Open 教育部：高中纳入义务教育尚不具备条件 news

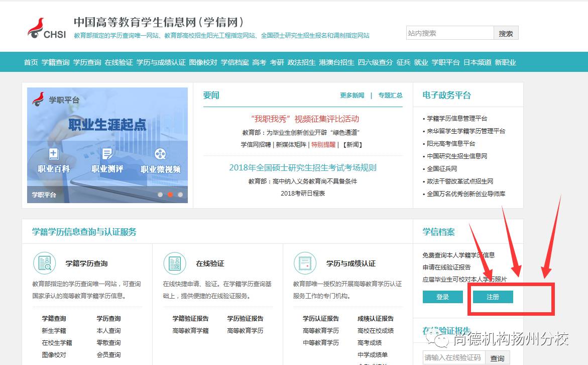pyautogui.click(x=303, y=181)
